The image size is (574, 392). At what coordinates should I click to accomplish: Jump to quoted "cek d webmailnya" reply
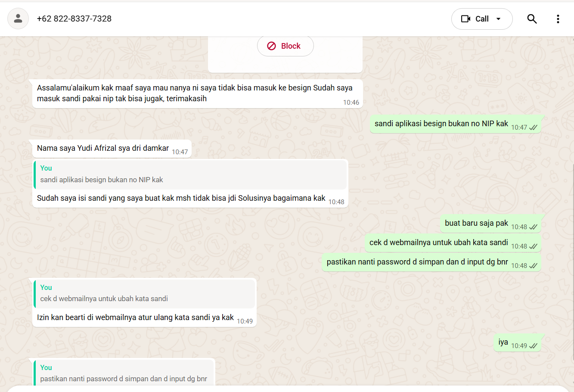[145, 293]
